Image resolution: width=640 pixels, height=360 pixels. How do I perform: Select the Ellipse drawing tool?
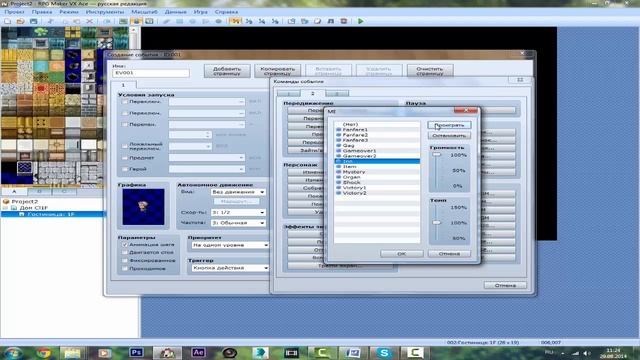(193, 21)
